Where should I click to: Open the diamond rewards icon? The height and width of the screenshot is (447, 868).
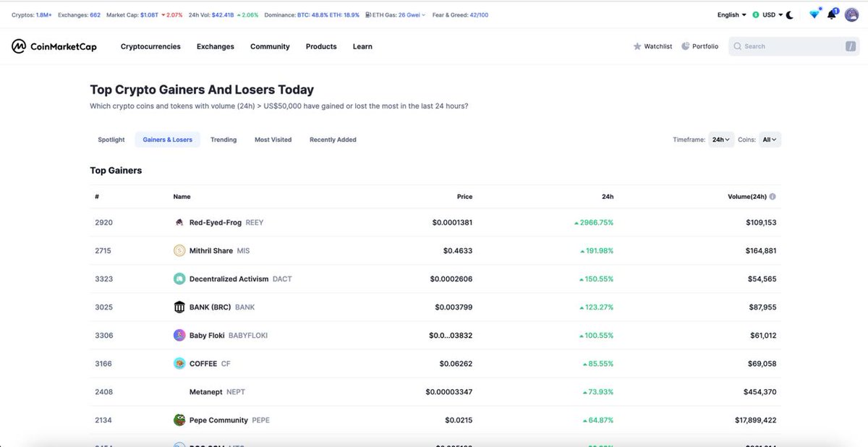814,14
